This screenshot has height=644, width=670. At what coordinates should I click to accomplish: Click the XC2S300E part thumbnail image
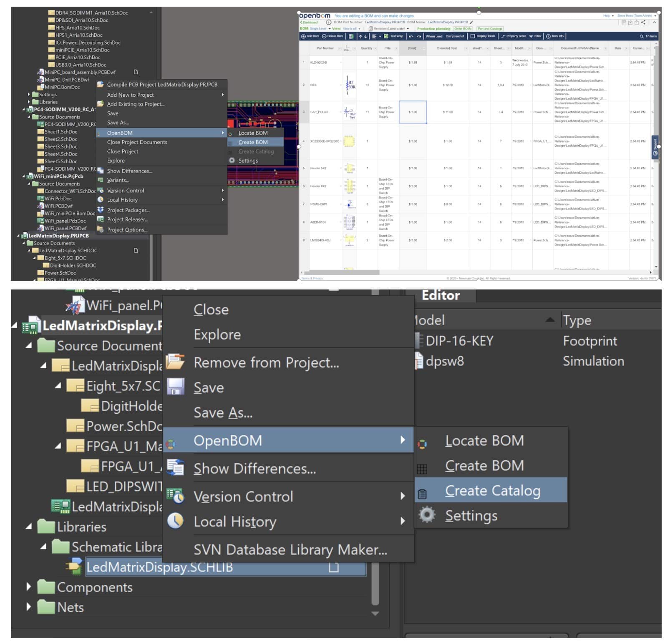pyautogui.click(x=349, y=141)
